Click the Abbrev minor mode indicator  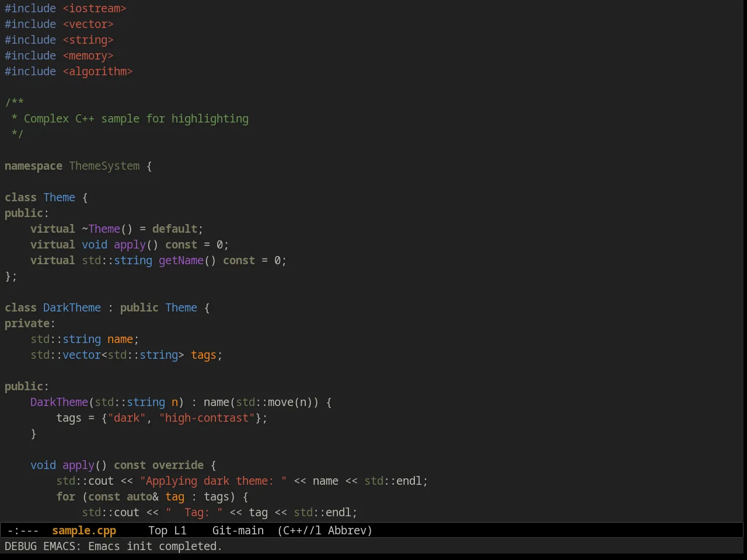[x=350, y=530]
